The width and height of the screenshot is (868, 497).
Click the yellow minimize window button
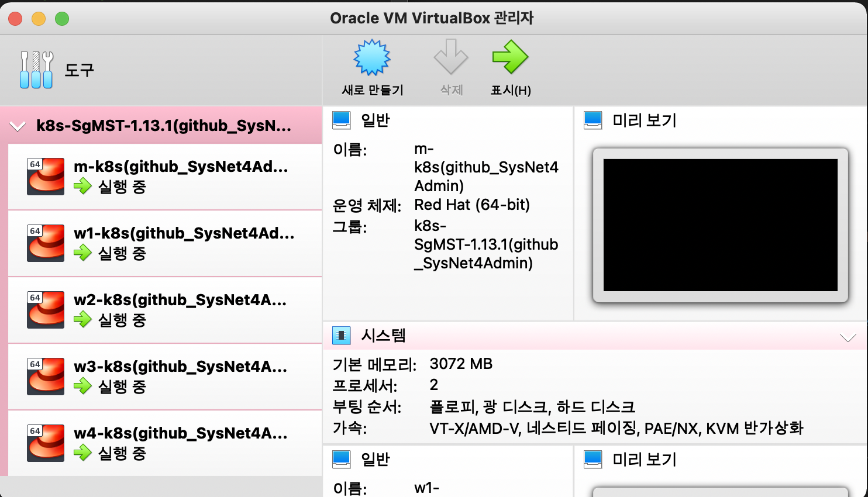point(39,19)
